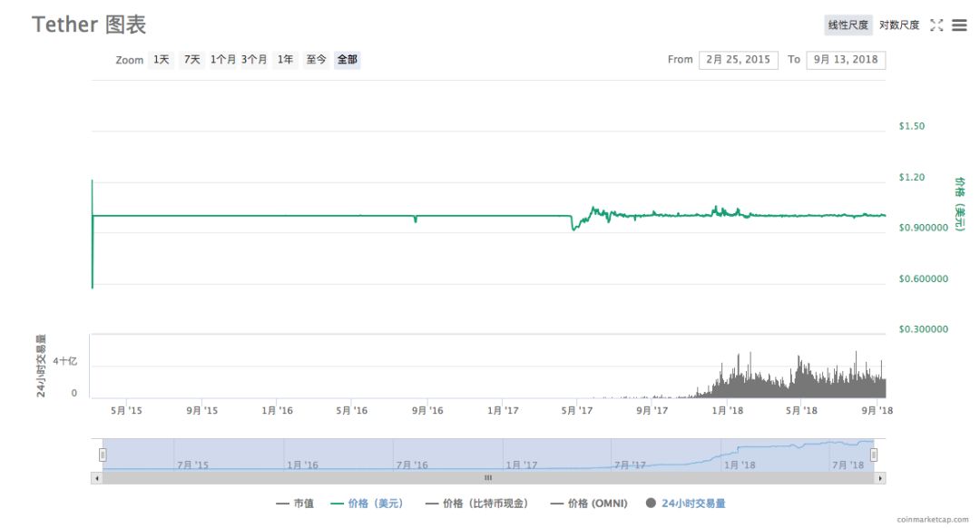Click the 5月 '17 date axis label
Screen dimensions: 980x528
click(x=577, y=411)
